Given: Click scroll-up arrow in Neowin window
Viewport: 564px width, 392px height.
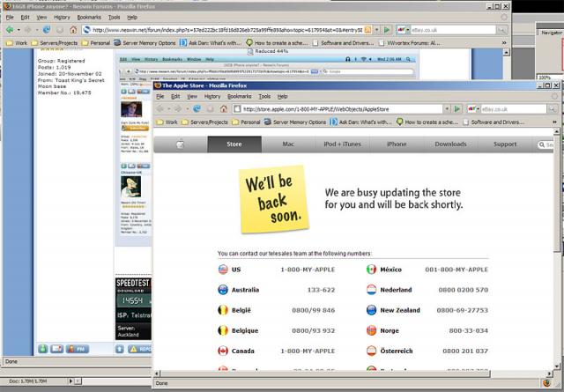Looking at the screenshot, I should click(506, 53).
